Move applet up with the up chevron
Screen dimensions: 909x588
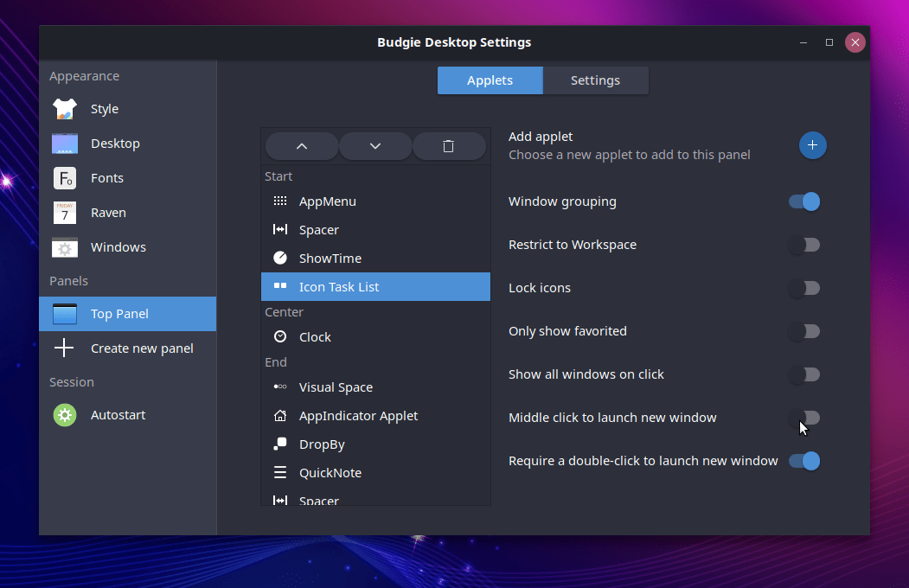pos(302,146)
